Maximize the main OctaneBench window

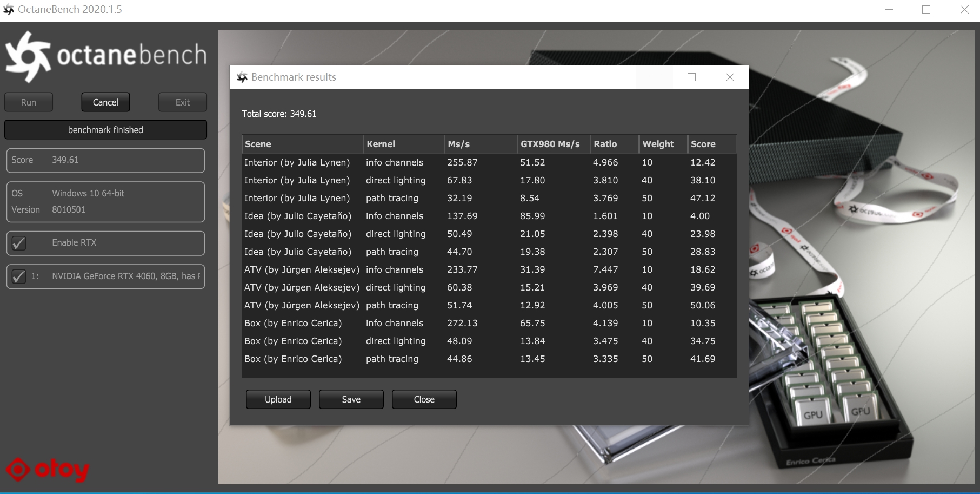[x=926, y=10]
